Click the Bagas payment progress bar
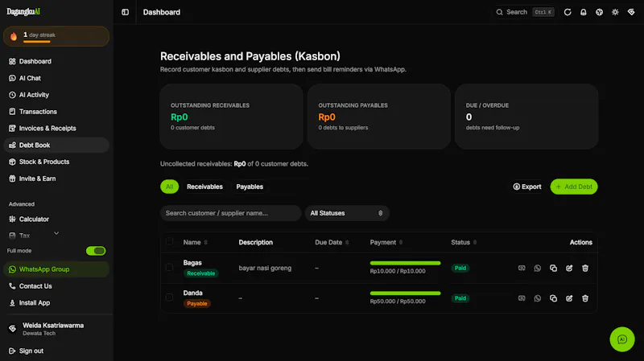644x361 pixels. click(405, 263)
